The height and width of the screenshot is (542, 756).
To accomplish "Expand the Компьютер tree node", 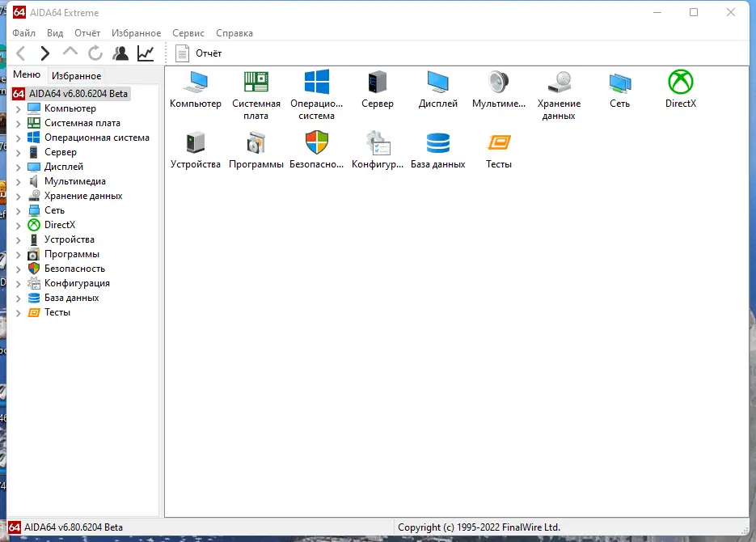I will pyautogui.click(x=19, y=109).
